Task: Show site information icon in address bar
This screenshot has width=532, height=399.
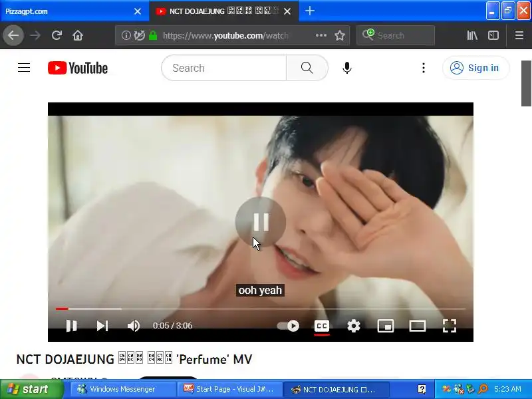Action: [x=126, y=35]
